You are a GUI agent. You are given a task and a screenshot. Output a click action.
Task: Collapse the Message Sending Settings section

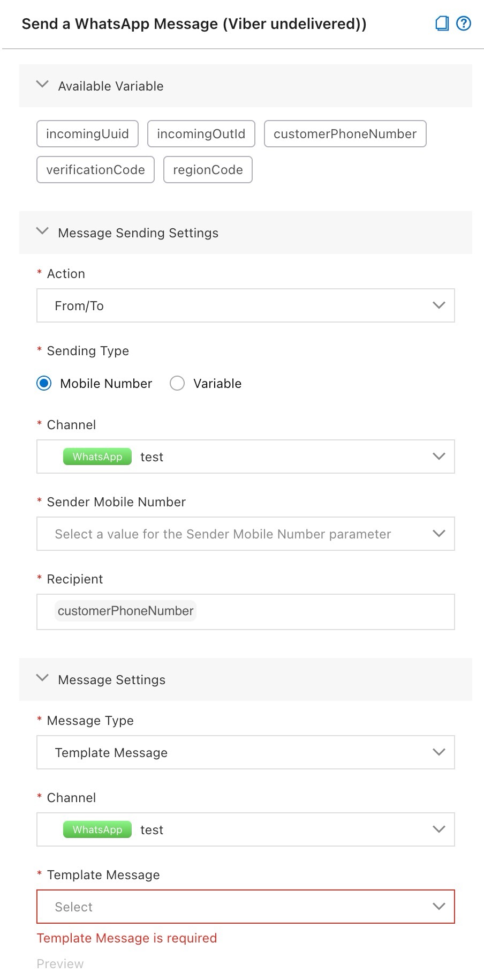point(42,231)
